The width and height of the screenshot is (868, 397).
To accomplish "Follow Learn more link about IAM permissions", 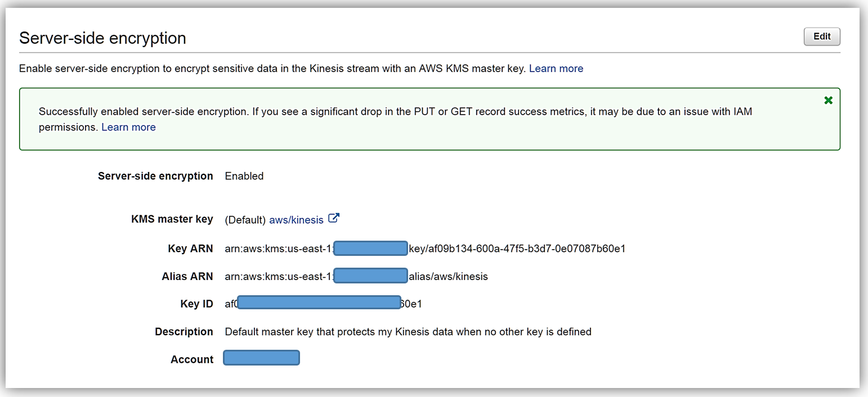I will tap(128, 127).
